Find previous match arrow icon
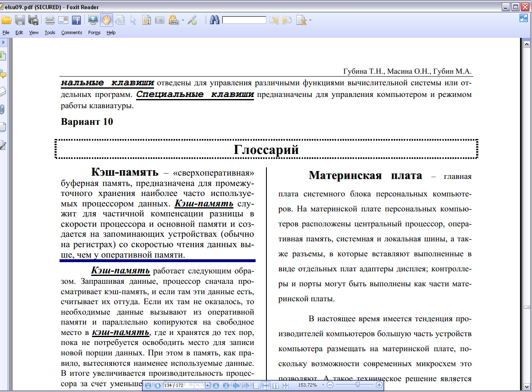Viewport: 532px width, 392px height. click(273, 20)
